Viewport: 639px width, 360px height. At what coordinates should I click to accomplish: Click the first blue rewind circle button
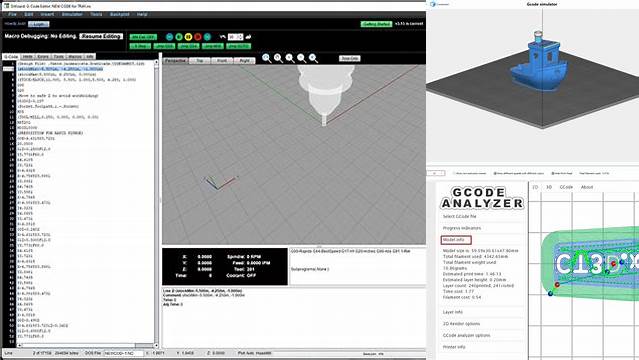[x=170, y=37]
